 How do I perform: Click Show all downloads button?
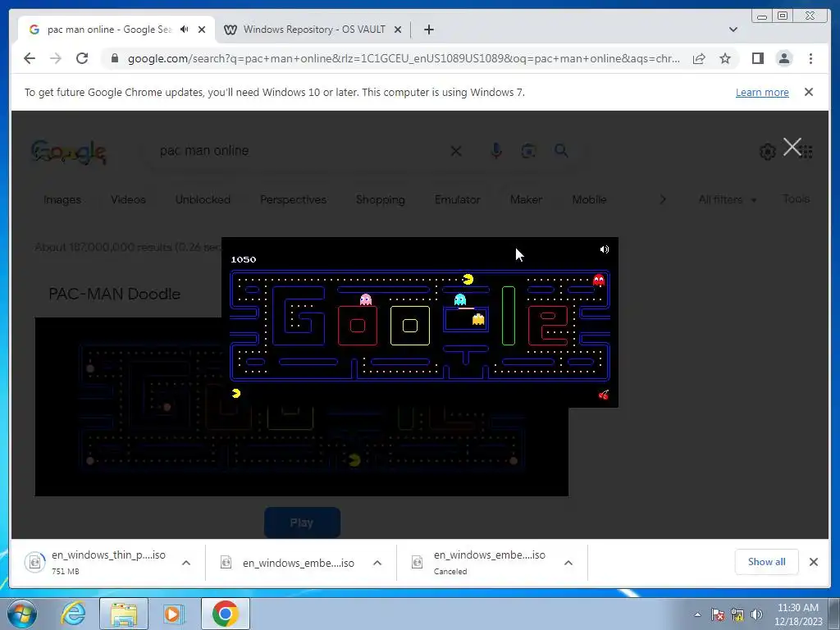point(767,561)
